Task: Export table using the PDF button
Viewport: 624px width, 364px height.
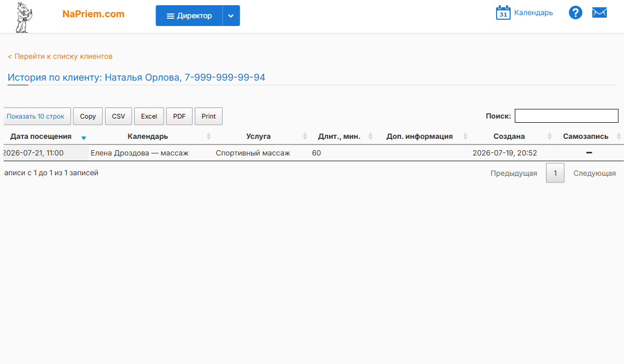Action: click(x=179, y=116)
